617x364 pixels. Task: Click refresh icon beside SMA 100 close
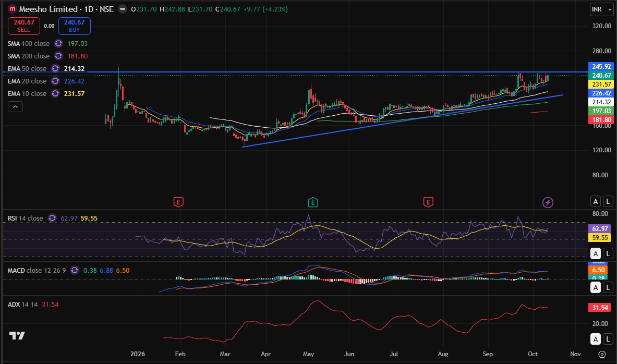pos(58,44)
